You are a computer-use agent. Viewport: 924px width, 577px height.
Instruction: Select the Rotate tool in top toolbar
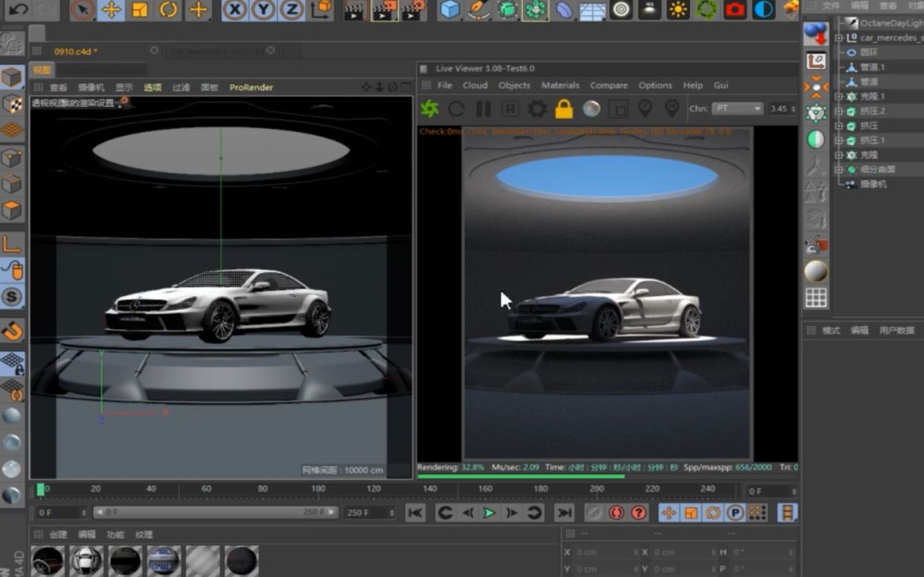[x=168, y=10]
